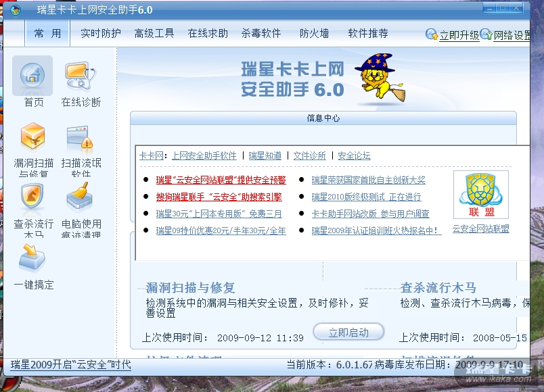This screenshot has width=544, height=392.
Task: Click the 立即启动 button for 漏洞扫描
Action: [348, 332]
